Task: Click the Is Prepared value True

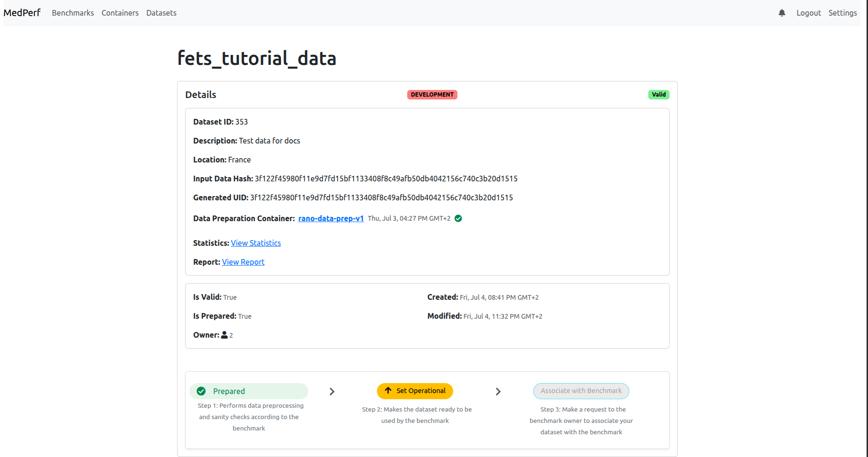Action: [x=245, y=316]
